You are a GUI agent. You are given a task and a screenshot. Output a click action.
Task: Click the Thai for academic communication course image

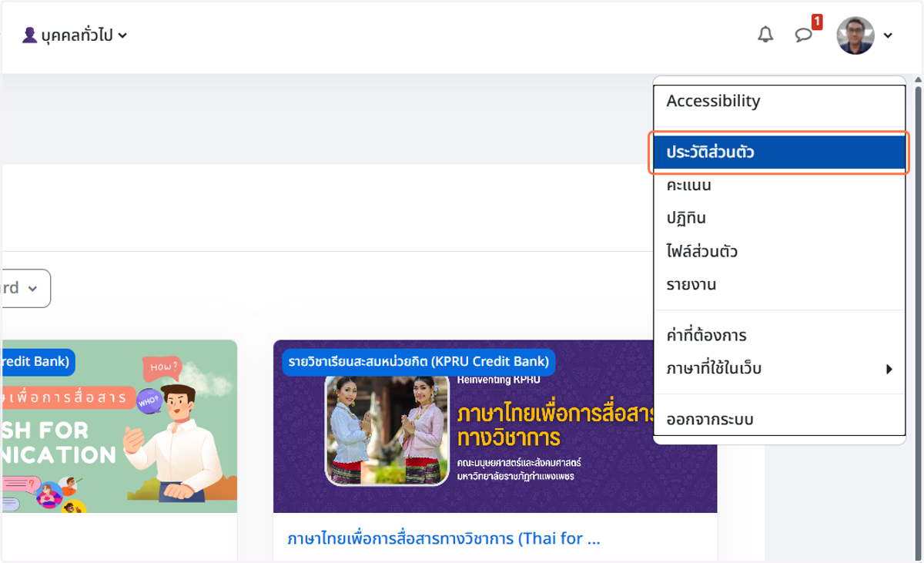click(x=495, y=427)
